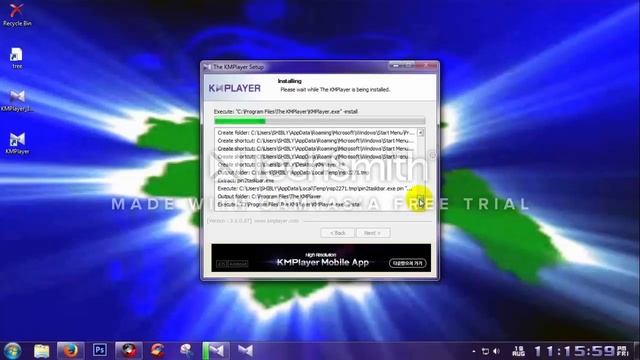The height and width of the screenshot is (360, 640).
Task: Click the date showing 18 Aug
Action: [518, 351]
